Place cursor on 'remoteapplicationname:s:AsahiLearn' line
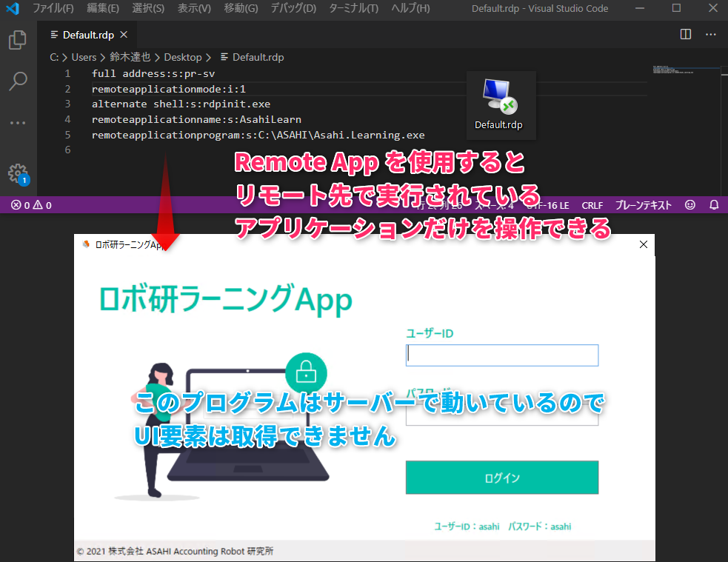The width and height of the screenshot is (728, 562). click(x=196, y=120)
